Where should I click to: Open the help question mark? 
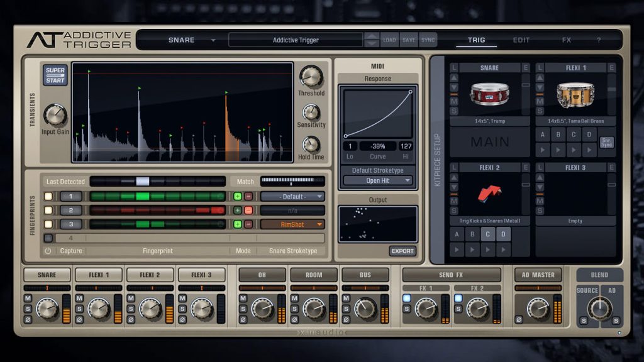(x=599, y=40)
